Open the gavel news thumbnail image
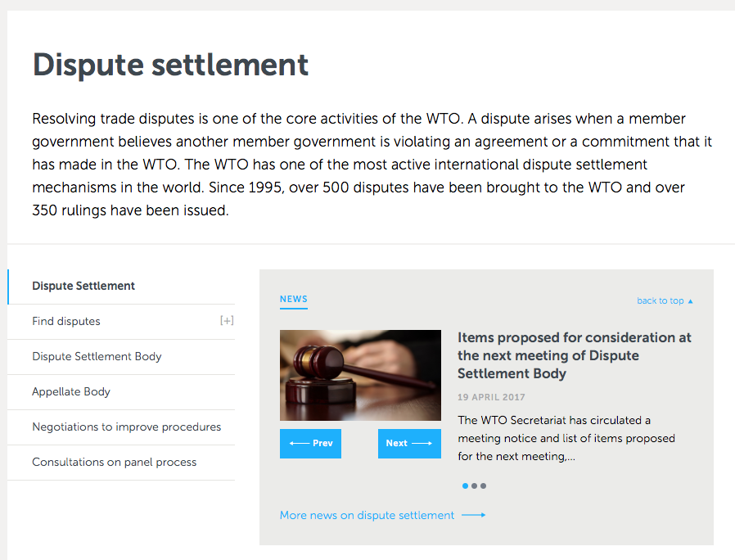This screenshot has height=560, width=735. pyautogui.click(x=360, y=375)
